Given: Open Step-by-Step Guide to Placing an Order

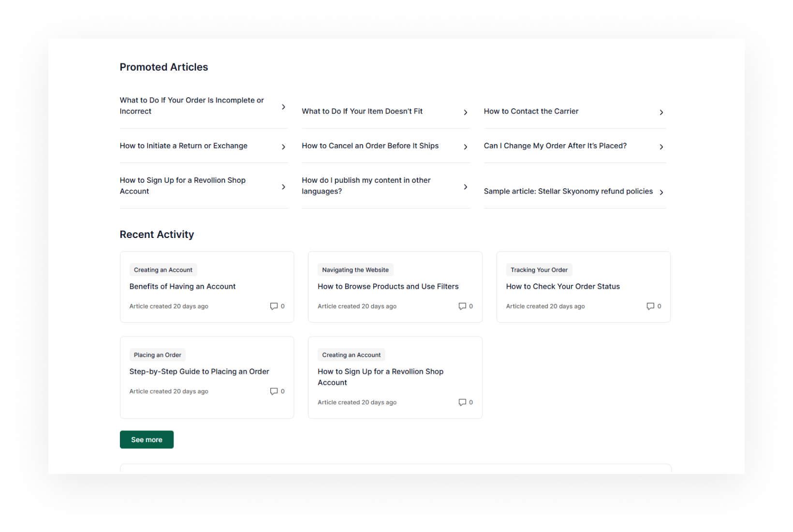Looking at the screenshot, I should [199, 371].
